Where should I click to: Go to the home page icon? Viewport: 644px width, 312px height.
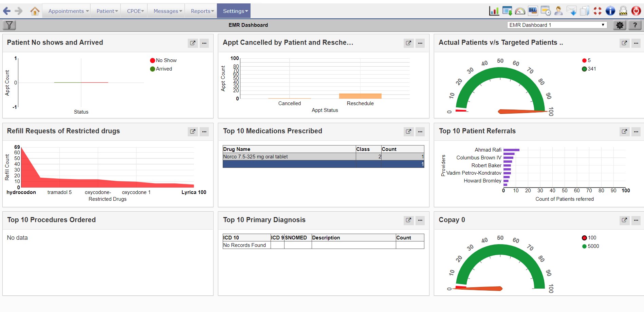35,11
